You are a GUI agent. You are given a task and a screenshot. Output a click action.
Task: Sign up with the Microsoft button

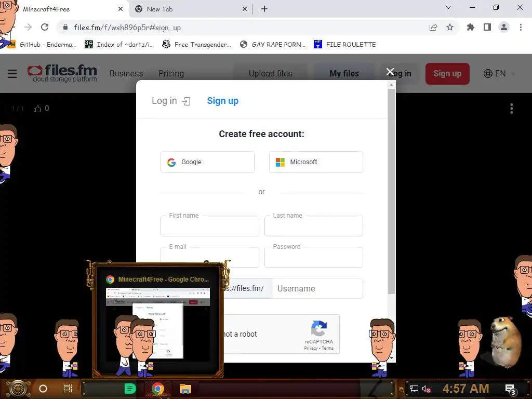[x=316, y=162]
